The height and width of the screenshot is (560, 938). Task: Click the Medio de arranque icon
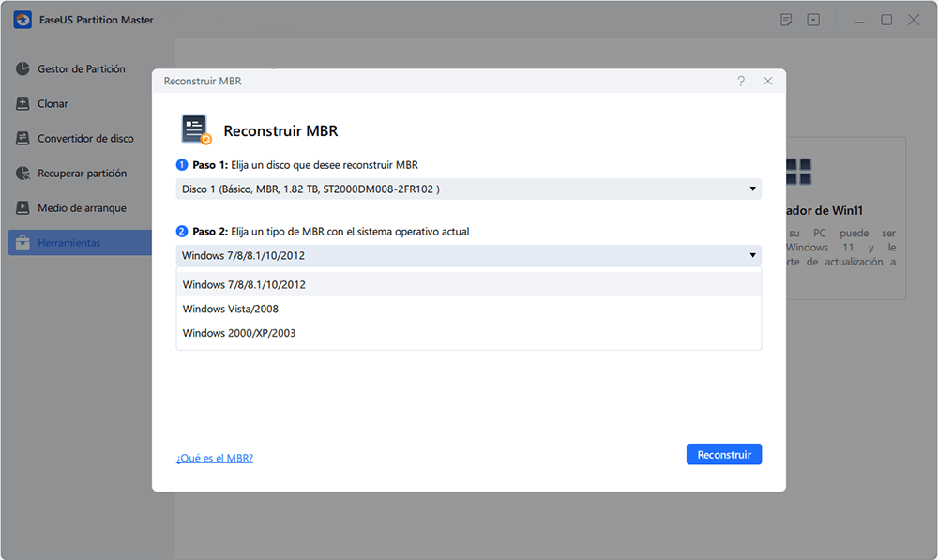(x=23, y=207)
